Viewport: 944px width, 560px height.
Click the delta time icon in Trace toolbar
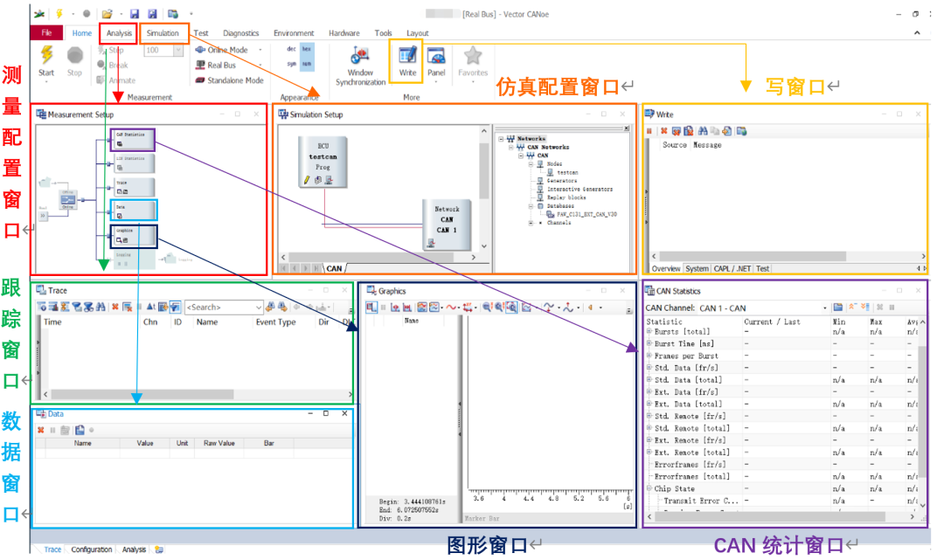coord(150,307)
